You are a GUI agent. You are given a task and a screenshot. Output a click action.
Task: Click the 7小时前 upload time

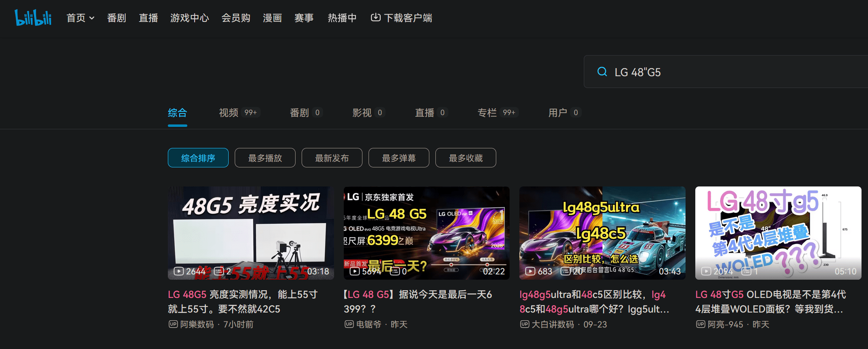tap(238, 324)
